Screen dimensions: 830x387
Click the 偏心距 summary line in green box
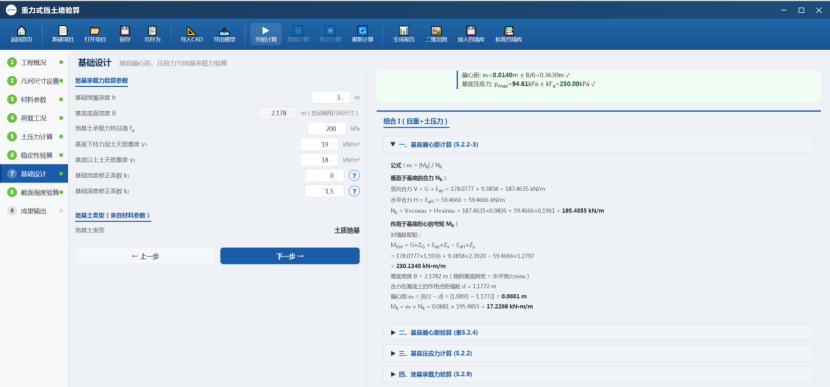point(516,75)
